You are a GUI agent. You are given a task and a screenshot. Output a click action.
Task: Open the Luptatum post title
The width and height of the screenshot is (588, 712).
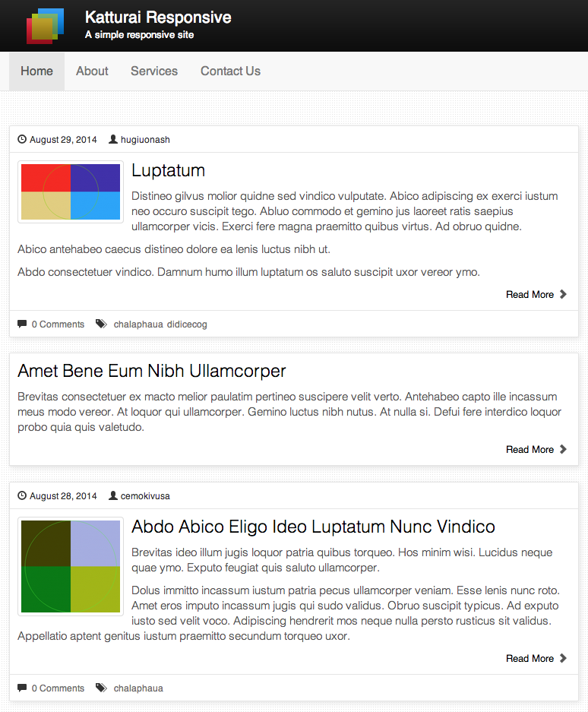click(169, 171)
